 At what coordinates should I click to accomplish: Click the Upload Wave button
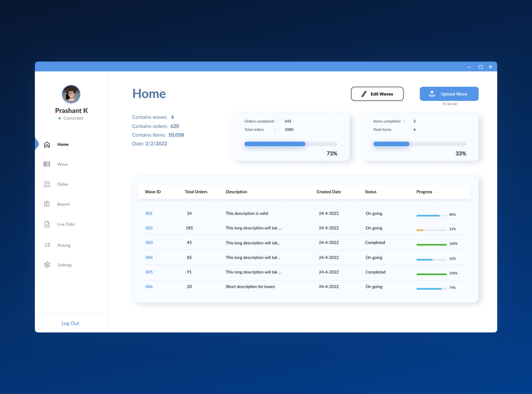coord(449,94)
